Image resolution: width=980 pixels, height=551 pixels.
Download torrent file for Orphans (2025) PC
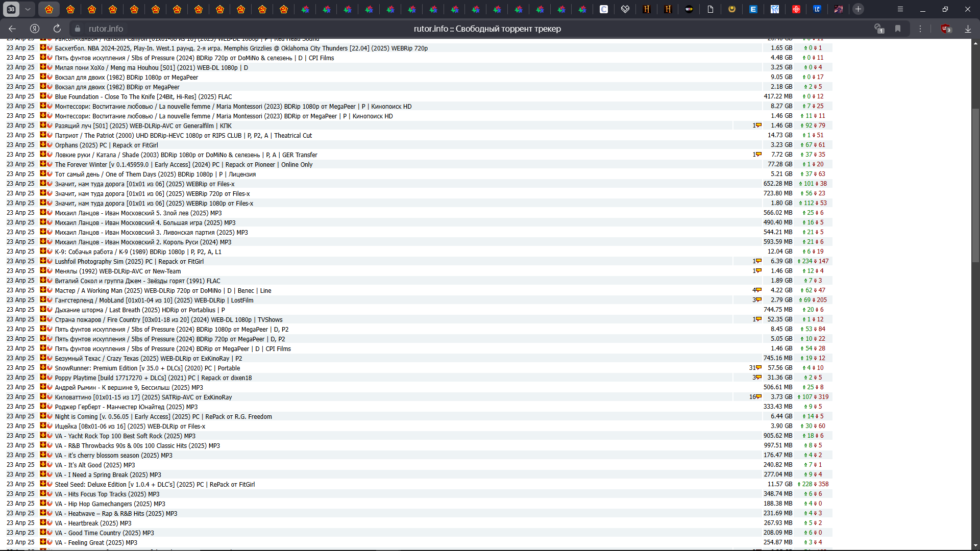click(43, 145)
